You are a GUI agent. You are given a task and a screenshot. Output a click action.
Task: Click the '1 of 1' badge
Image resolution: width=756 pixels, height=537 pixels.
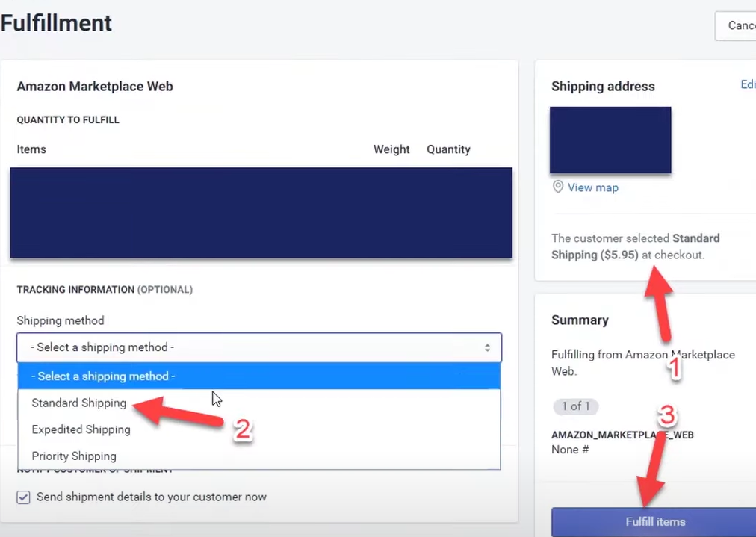tap(576, 406)
